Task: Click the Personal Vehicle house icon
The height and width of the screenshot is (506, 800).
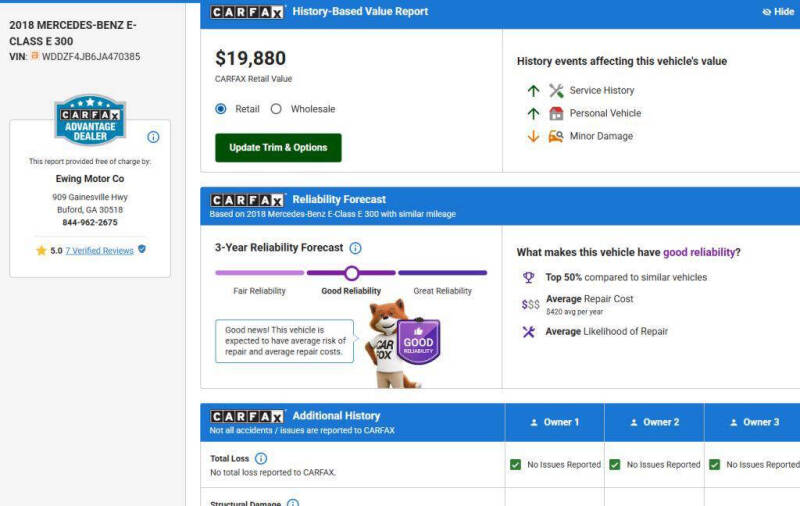Action: [x=556, y=113]
